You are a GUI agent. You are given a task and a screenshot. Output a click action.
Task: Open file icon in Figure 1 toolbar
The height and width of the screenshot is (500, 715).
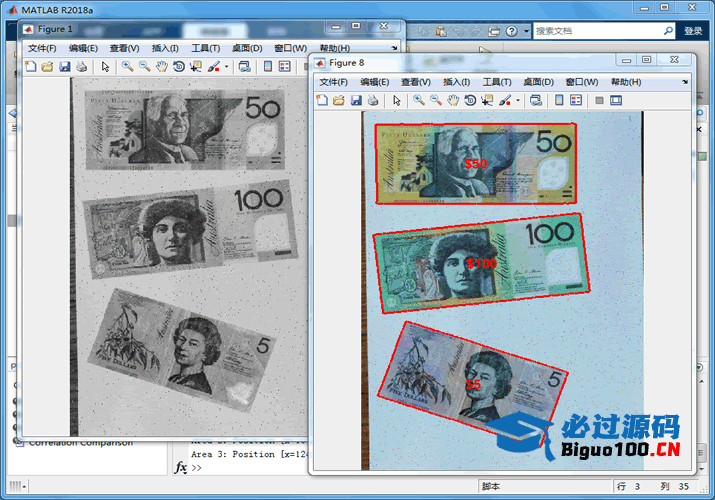pos(47,67)
